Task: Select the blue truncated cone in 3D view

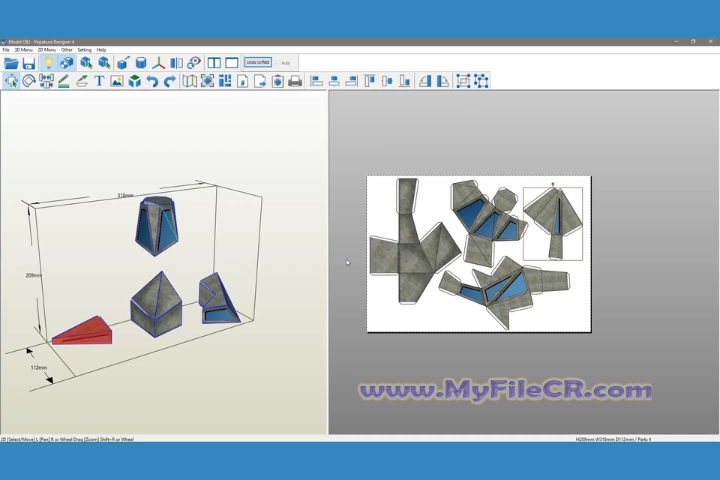Action: coord(157,225)
